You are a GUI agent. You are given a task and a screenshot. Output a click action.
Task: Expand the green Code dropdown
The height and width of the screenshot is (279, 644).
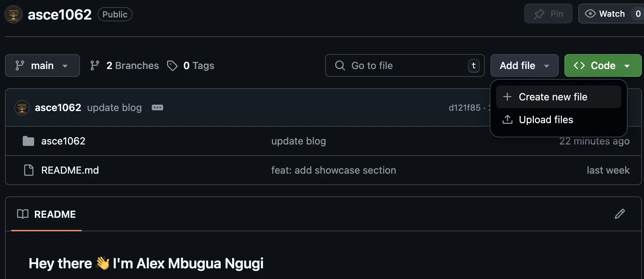(602, 65)
